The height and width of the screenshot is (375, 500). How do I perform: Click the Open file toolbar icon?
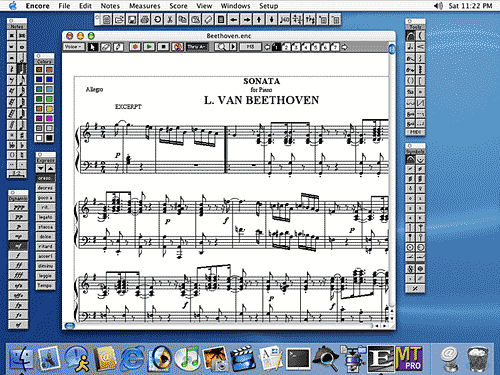[x=119, y=20]
